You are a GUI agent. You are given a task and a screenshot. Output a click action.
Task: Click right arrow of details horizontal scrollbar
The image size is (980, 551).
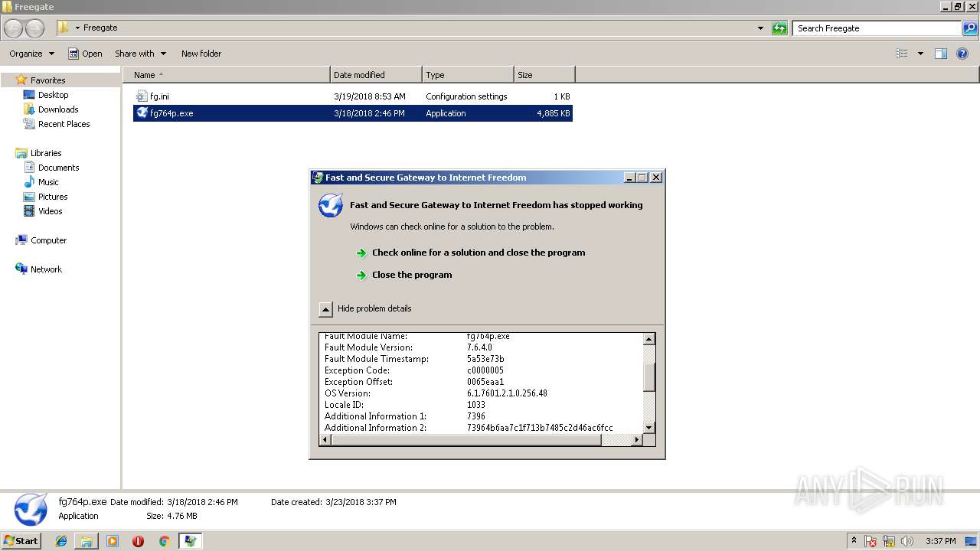click(637, 440)
